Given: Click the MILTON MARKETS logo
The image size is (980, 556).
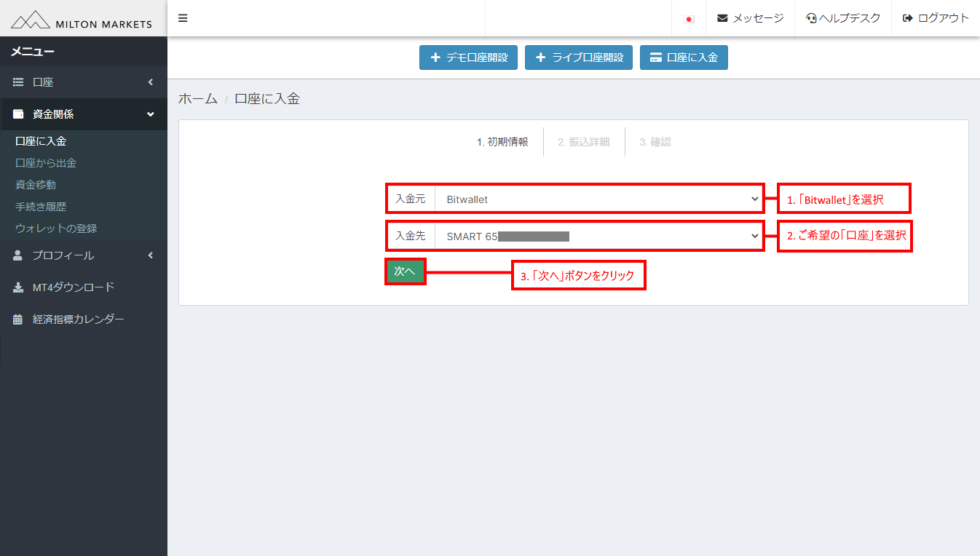Looking at the screenshot, I should point(82,18).
